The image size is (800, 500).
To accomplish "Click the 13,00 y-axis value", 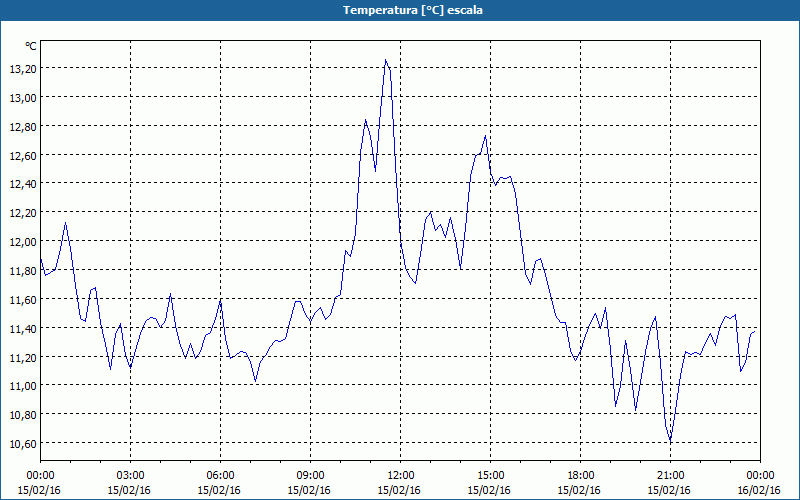I will pos(23,98).
